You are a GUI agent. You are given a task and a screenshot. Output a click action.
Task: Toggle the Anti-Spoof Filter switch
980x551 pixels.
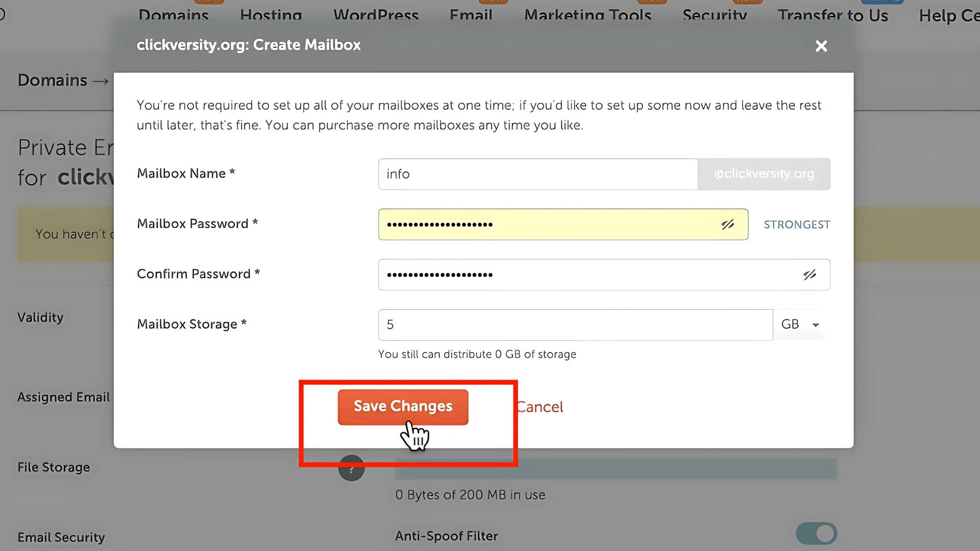[816, 534]
